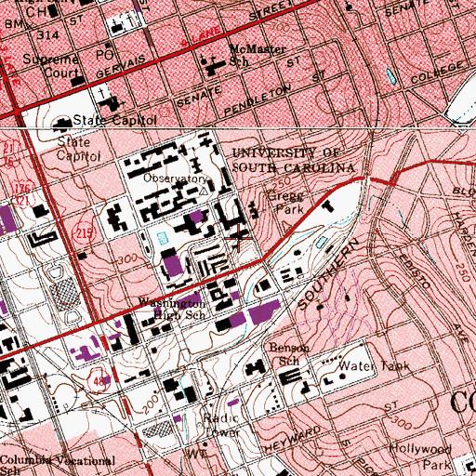
Task: Click the Benson Sch label
Action: [x=289, y=354]
